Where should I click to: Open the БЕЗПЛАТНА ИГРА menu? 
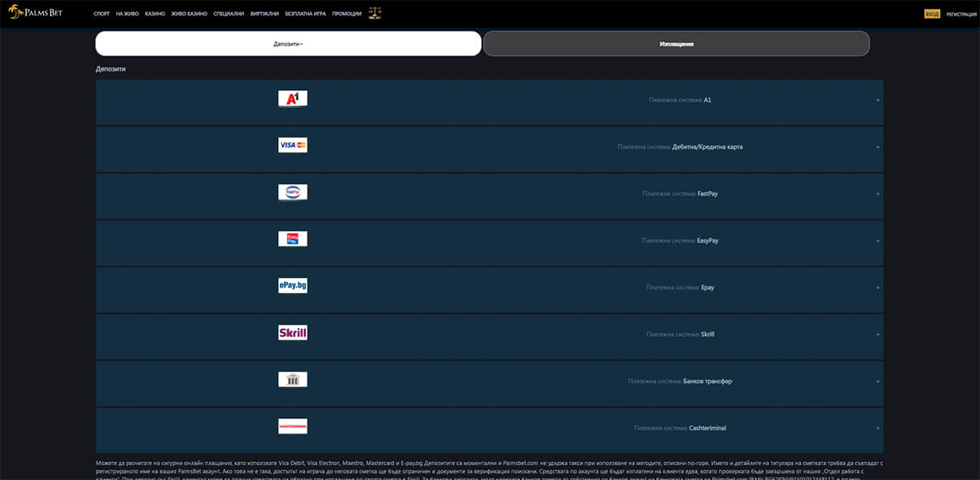click(x=307, y=14)
